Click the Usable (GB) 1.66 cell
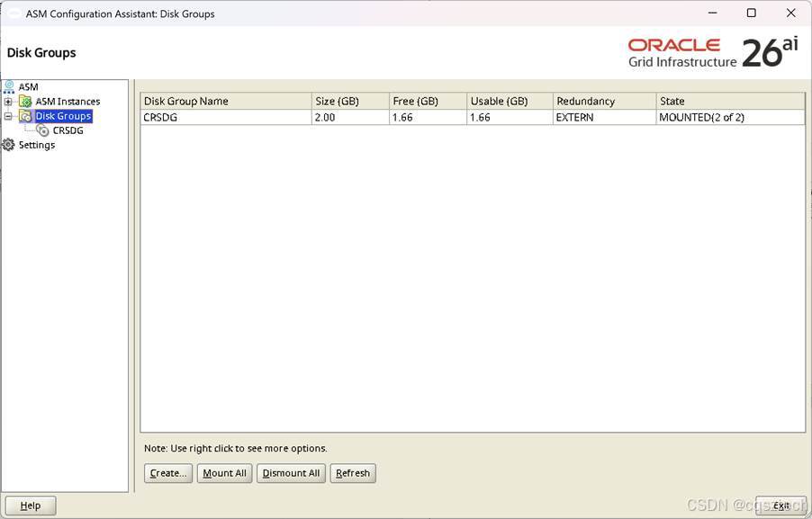 [510, 118]
